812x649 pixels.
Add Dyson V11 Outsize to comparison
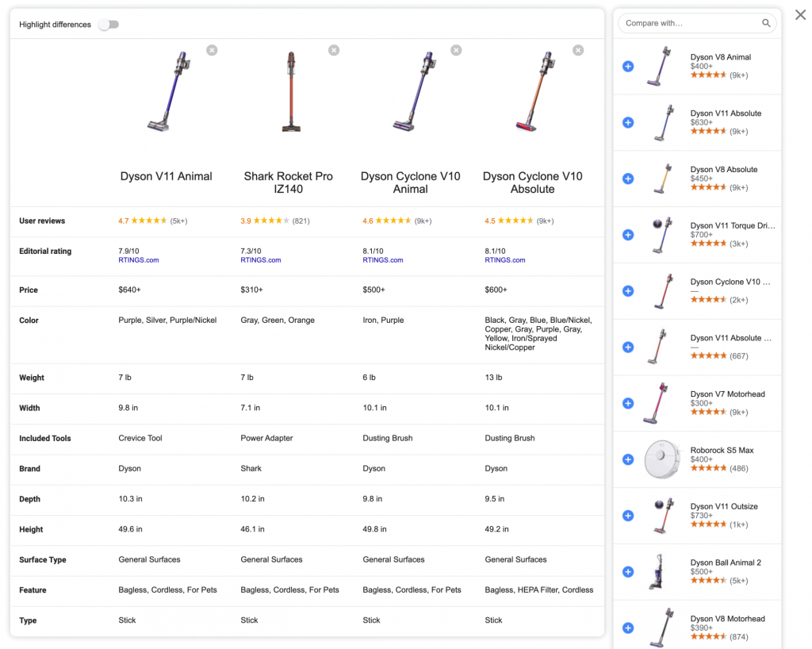628,516
